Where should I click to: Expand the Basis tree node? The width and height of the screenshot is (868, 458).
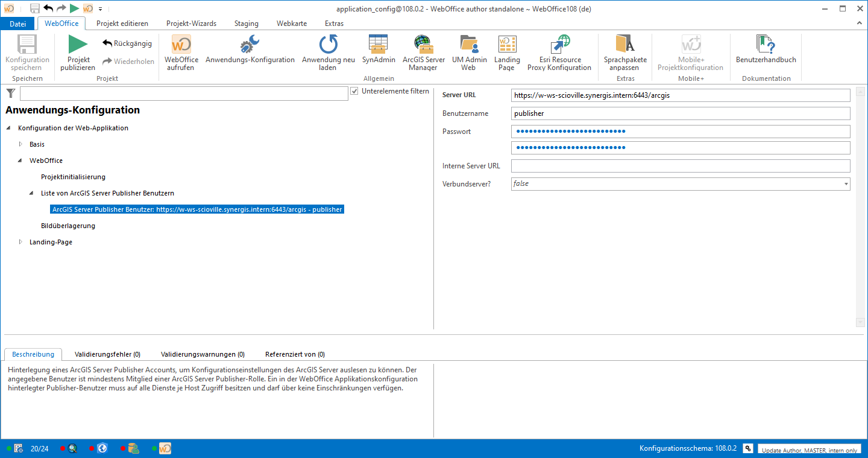[x=21, y=144]
